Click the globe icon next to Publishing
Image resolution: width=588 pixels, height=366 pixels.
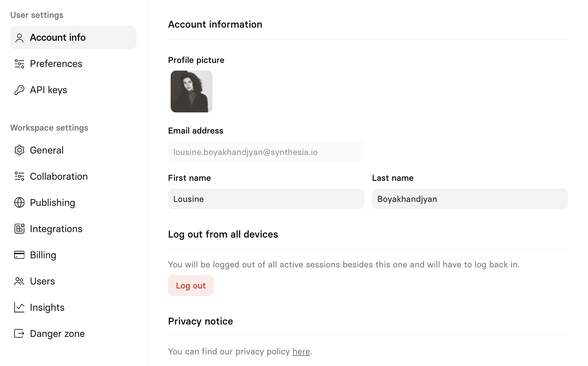click(19, 203)
